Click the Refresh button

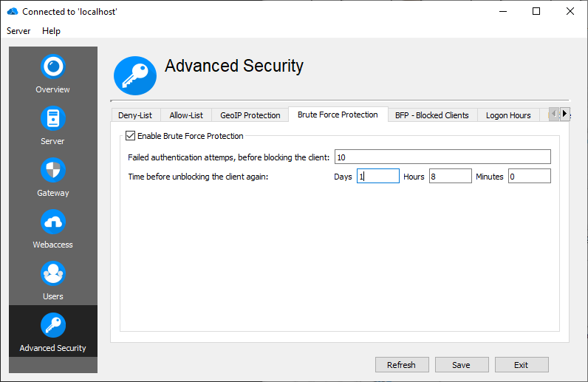(x=402, y=365)
